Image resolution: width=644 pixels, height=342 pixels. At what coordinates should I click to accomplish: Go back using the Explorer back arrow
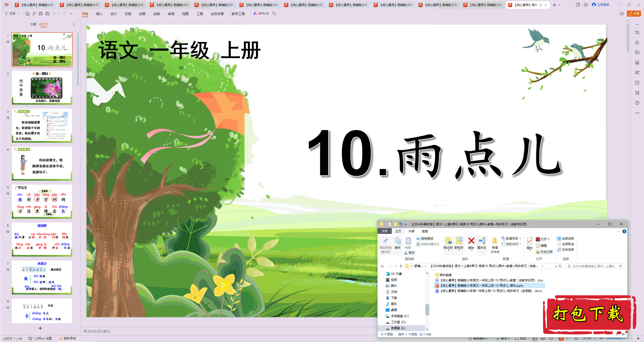(x=382, y=266)
